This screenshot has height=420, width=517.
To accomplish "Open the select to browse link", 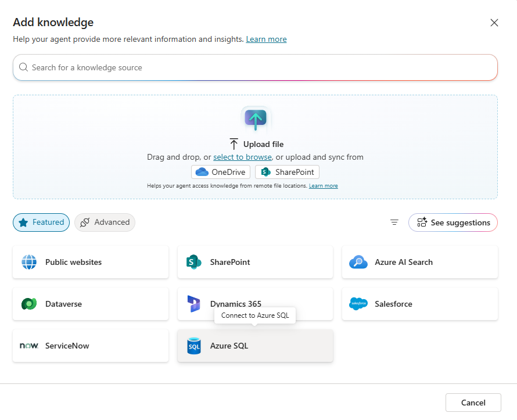I will pos(242,157).
